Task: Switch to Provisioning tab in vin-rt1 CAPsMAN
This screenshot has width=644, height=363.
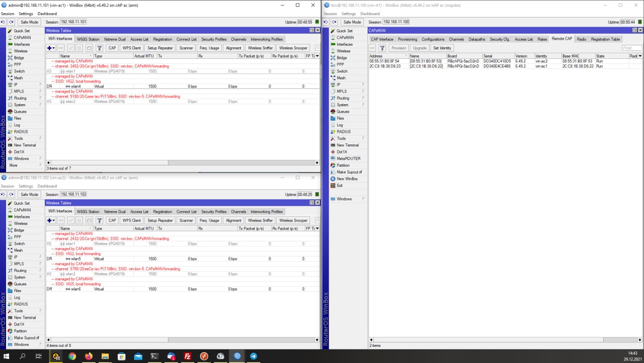Action: pos(408,39)
